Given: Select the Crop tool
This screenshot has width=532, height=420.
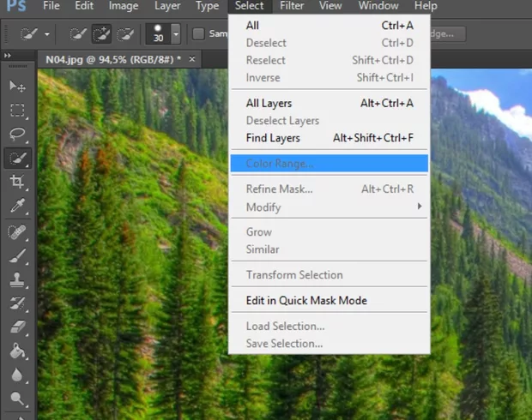Looking at the screenshot, I should [17, 182].
